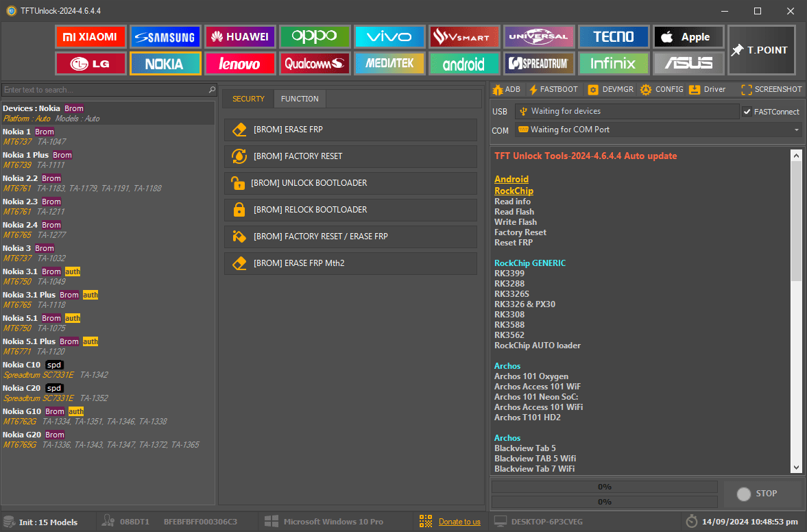Select Nokia G10 from device list
The image size is (807, 532).
point(22,411)
